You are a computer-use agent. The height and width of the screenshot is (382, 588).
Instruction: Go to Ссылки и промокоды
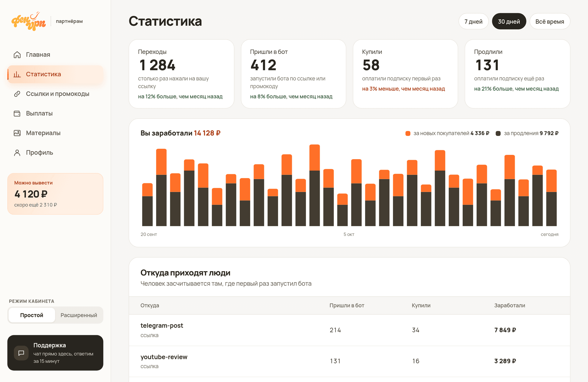coord(55,94)
